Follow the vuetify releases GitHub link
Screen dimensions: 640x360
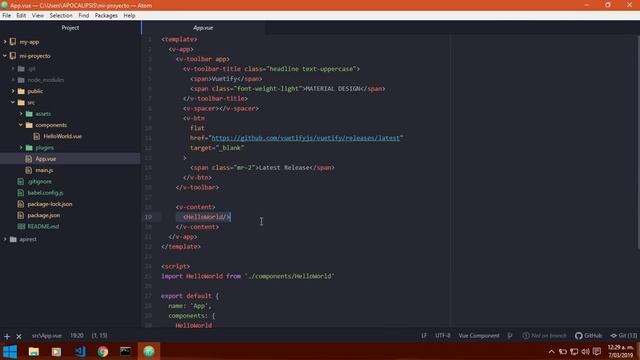click(306, 138)
